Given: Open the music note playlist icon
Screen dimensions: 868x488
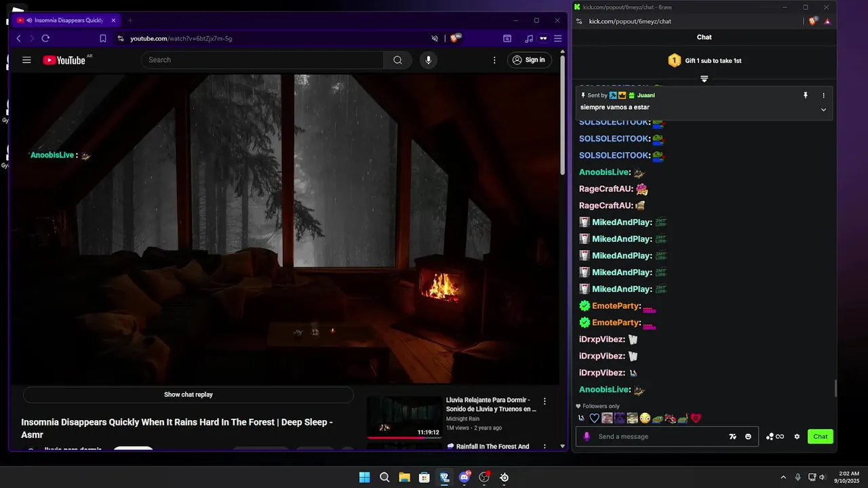Looking at the screenshot, I should click(529, 39).
